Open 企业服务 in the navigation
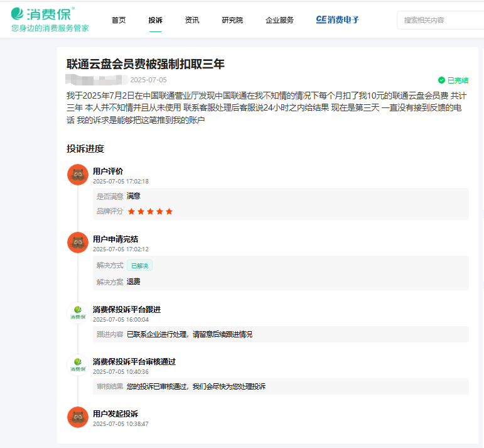The image size is (484, 448). tap(279, 20)
